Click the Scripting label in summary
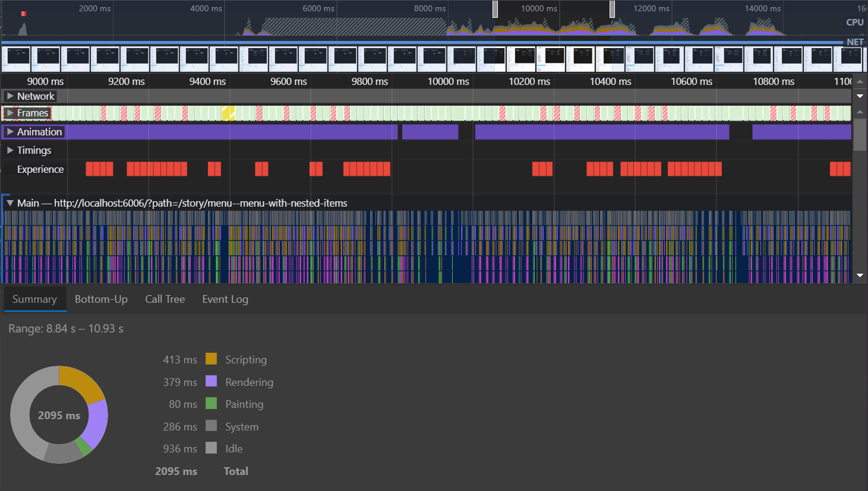The height and width of the screenshot is (491, 868). tap(246, 360)
